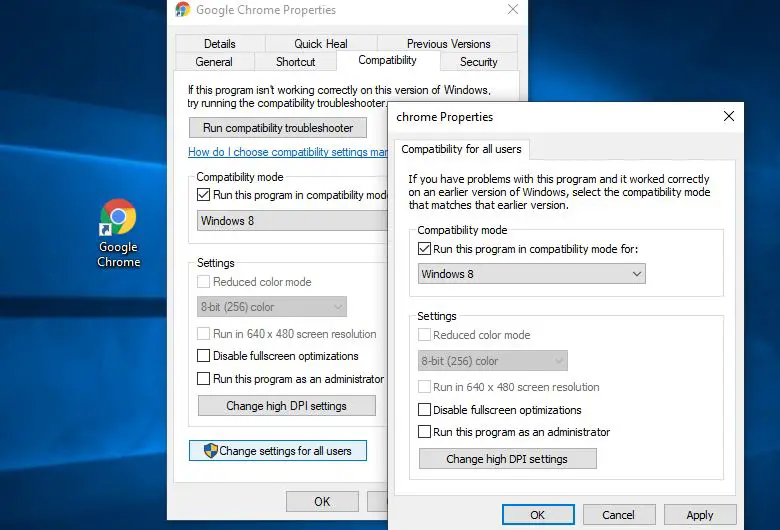Check Run as administrator in Google Chrome Properties
Screen dimensions: 780x530
coord(203,379)
